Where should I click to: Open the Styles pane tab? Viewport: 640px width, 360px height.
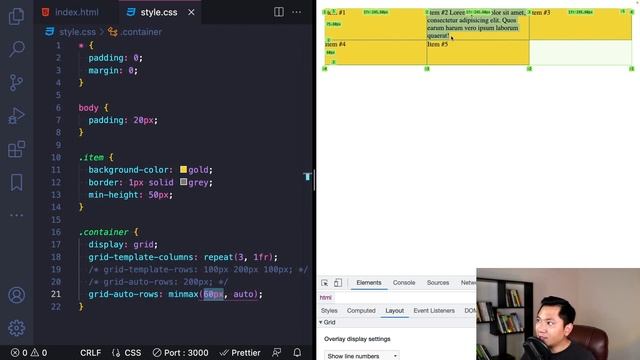pos(329,311)
